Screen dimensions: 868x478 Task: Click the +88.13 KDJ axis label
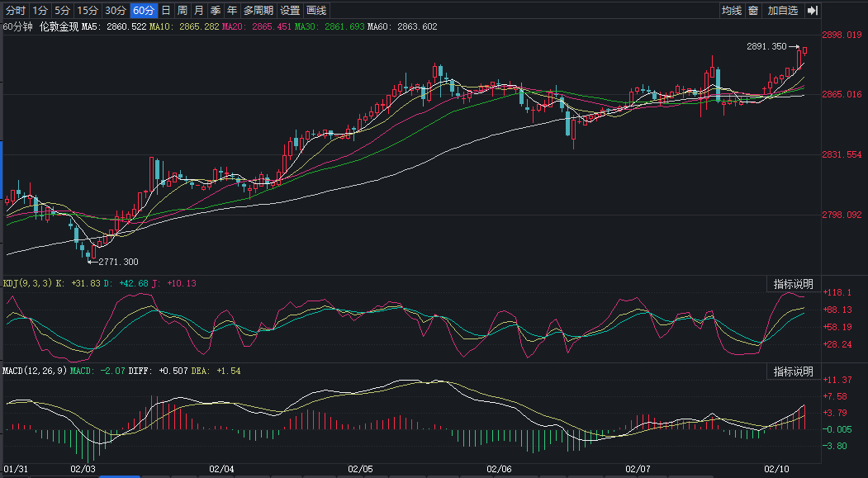(837, 310)
